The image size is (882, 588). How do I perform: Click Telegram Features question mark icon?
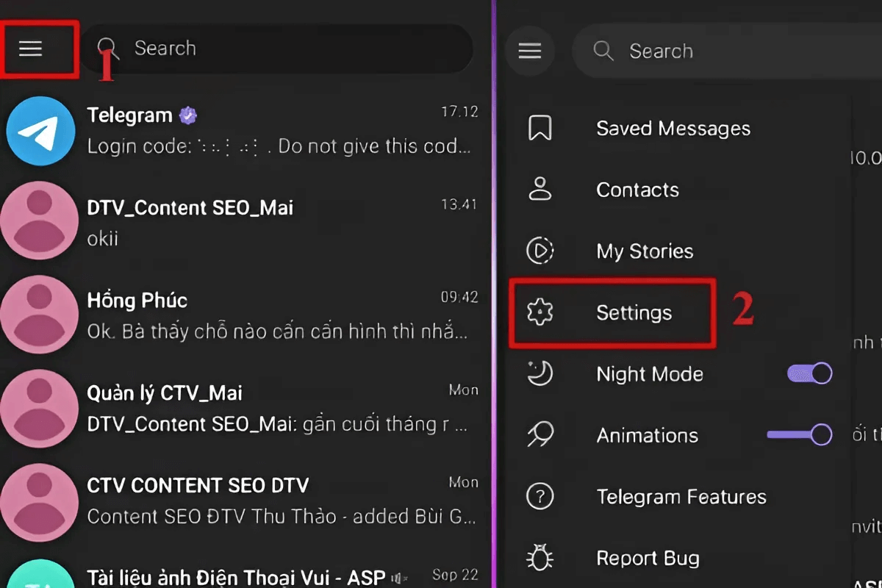(540, 497)
